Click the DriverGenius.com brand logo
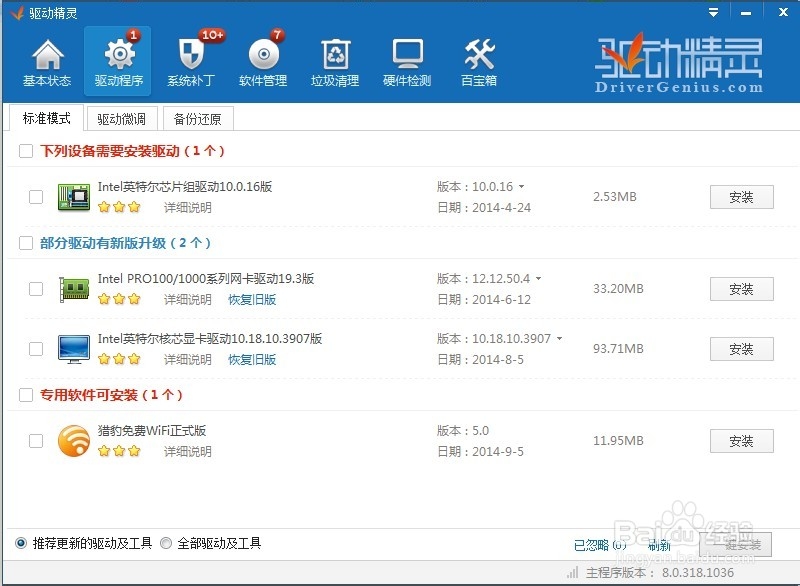The width and height of the screenshot is (800, 586). [679, 64]
